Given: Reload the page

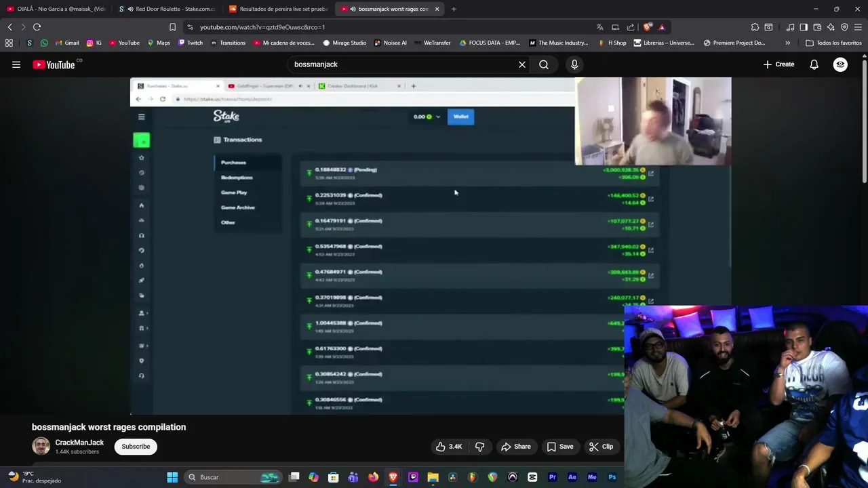Looking at the screenshot, I should tap(37, 27).
